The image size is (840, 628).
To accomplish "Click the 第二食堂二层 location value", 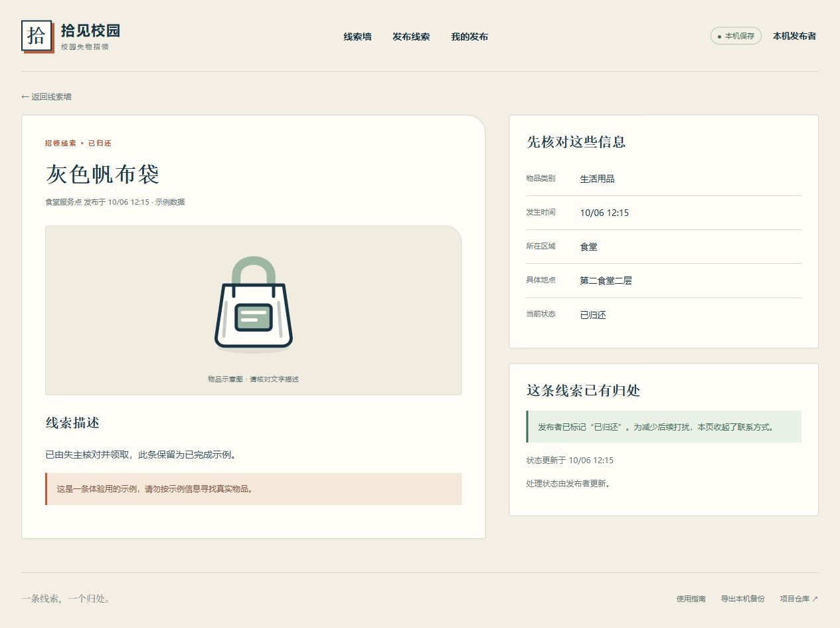I will 606,280.
